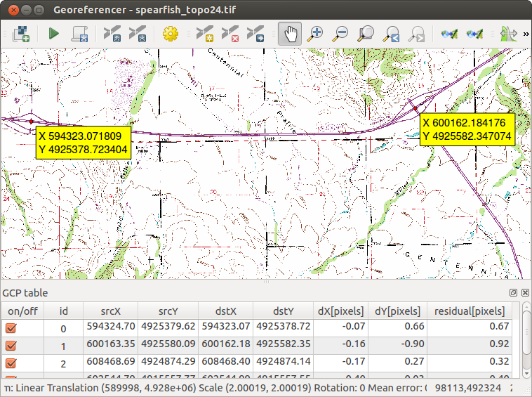This screenshot has height=397, width=532.
Task: Uncheck the on/off checkbox for GCP 0
Action: pos(11,328)
